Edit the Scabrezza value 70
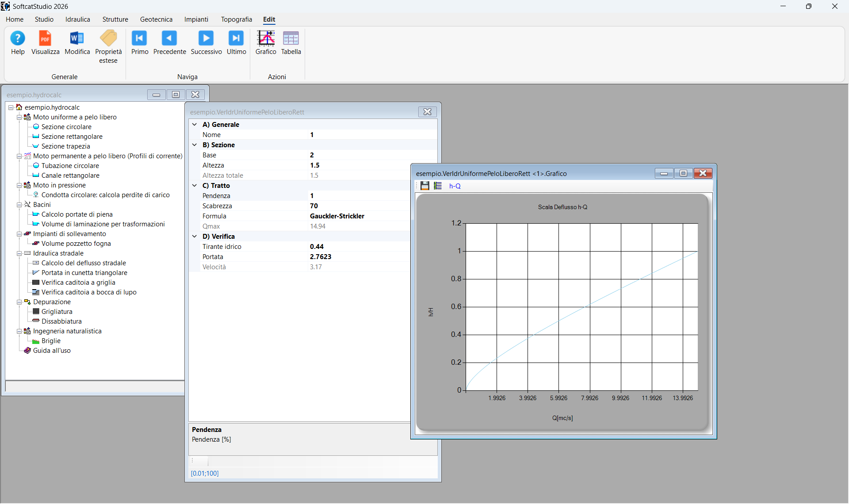The height and width of the screenshot is (504, 849). (x=359, y=206)
